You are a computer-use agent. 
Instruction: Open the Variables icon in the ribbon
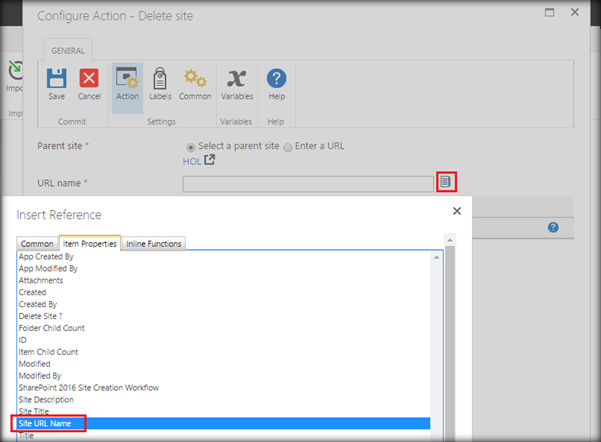[x=236, y=78]
